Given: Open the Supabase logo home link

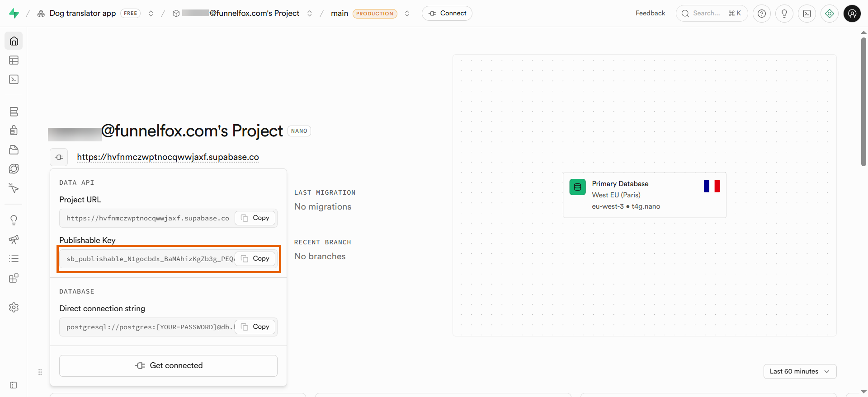Looking at the screenshot, I should (x=14, y=14).
